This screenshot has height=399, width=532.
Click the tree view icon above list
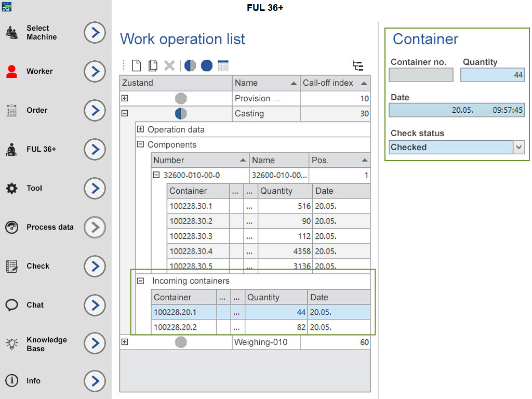[x=357, y=65]
